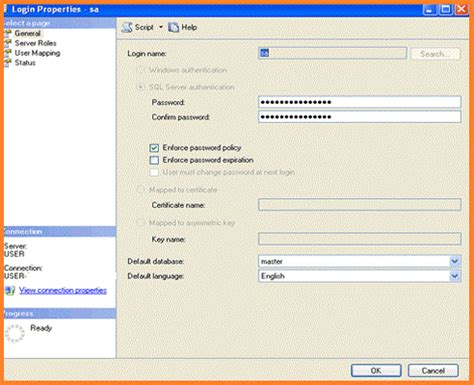Enable Enforce password expiration checkbox
The image size is (474, 385).
pos(154,160)
